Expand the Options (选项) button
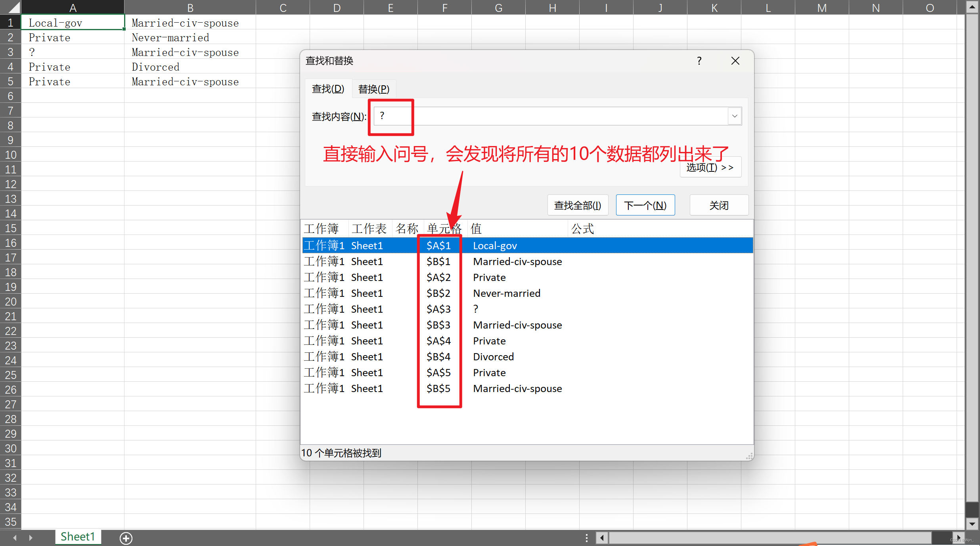 [x=710, y=167]
